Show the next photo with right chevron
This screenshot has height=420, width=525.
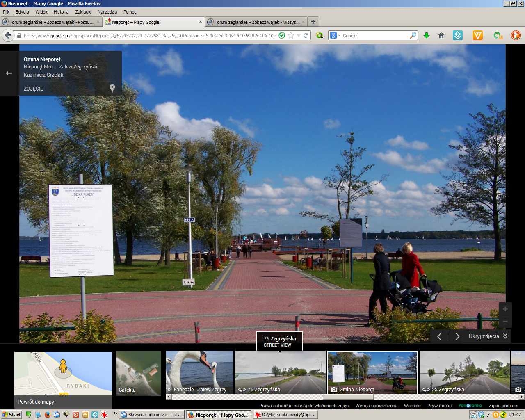(x=457, y=336)
